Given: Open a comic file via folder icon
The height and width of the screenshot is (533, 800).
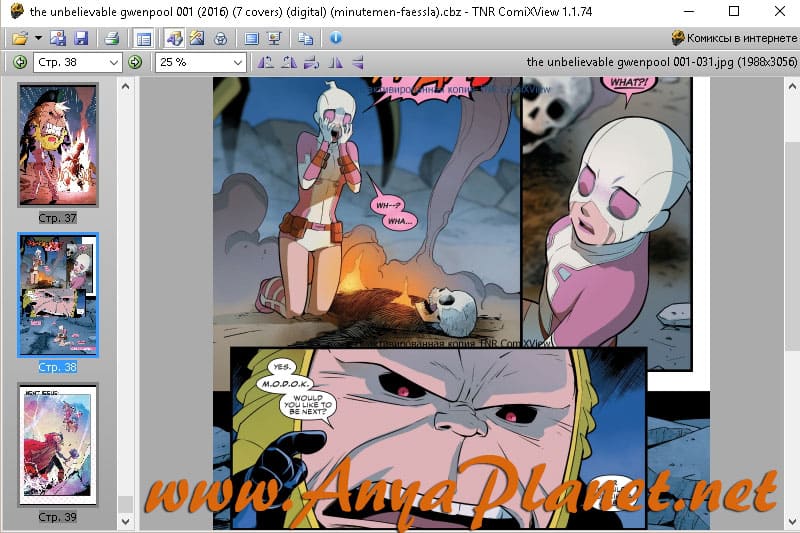Looking at the screenshot, I should point(19,38).
